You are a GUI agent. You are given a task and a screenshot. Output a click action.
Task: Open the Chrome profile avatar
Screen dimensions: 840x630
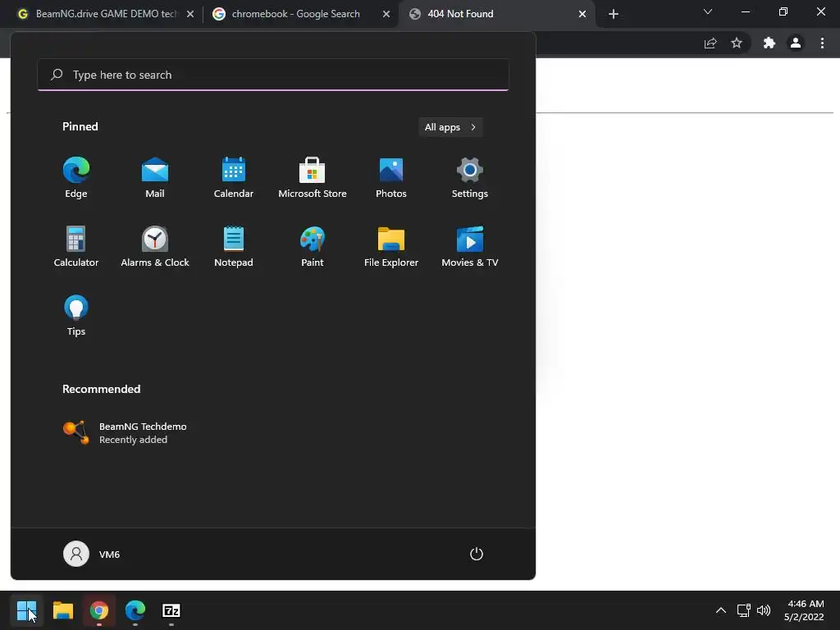click(796, 43)
